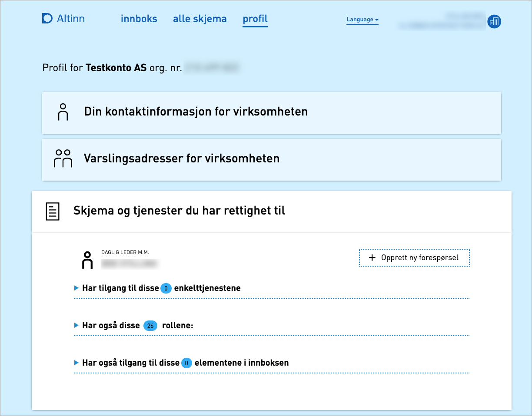Screen dimensions: 532x416
Task: Click the circular profile icon top right
Action: click(494, 21)
